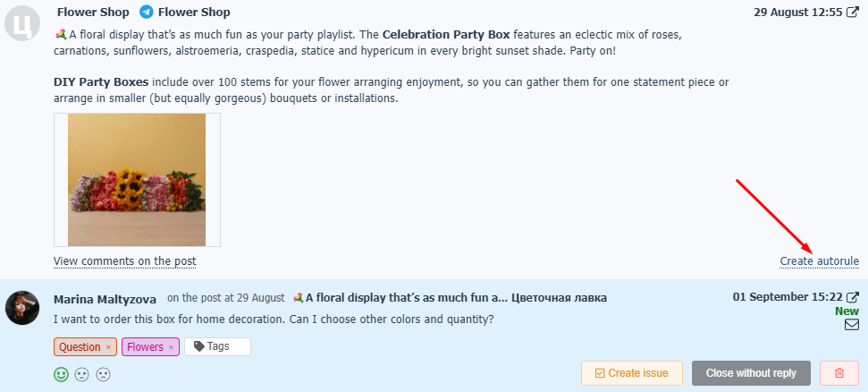The height and width of the screenshot is (392, 868).
Task: Click the Telegram icon beside Flower Shop
Action: [146, 12]
